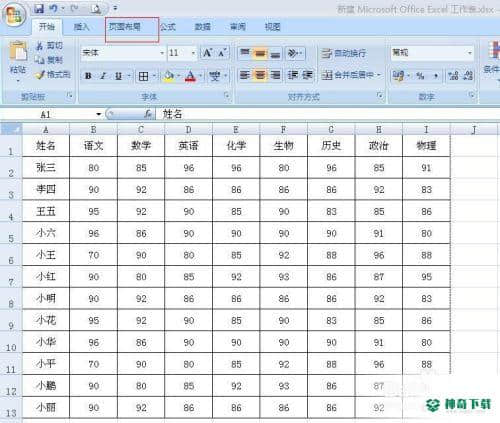Open print preview from quick access toolbar
500x423 pixels.
(x=96, y=9)
